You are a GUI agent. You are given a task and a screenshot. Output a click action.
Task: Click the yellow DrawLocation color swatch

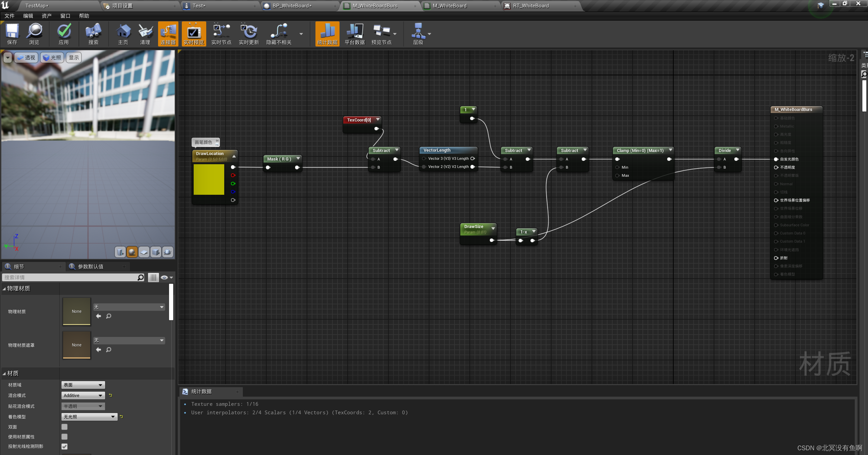pyautogui.click(x=209, y=179)
